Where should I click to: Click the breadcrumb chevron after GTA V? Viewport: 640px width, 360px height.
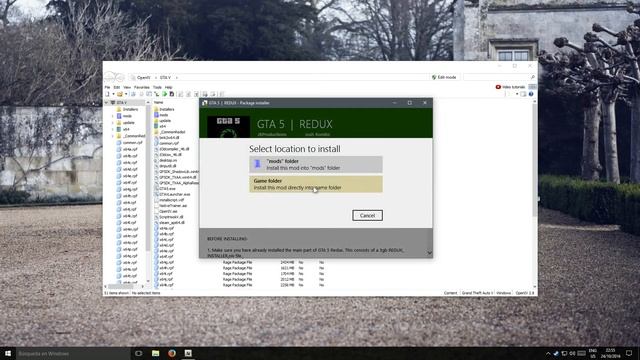click(x=176, y=77)
